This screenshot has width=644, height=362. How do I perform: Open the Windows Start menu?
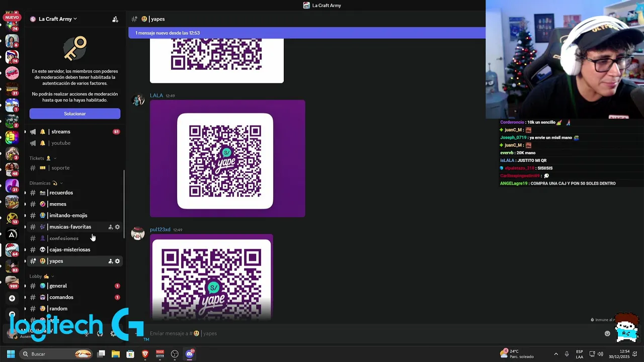tap(11, 354)
